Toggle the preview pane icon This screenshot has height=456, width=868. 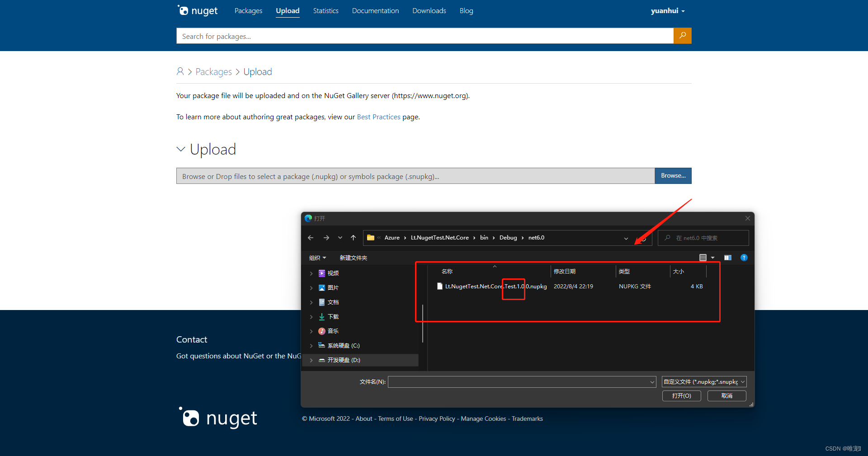[727, 258]
